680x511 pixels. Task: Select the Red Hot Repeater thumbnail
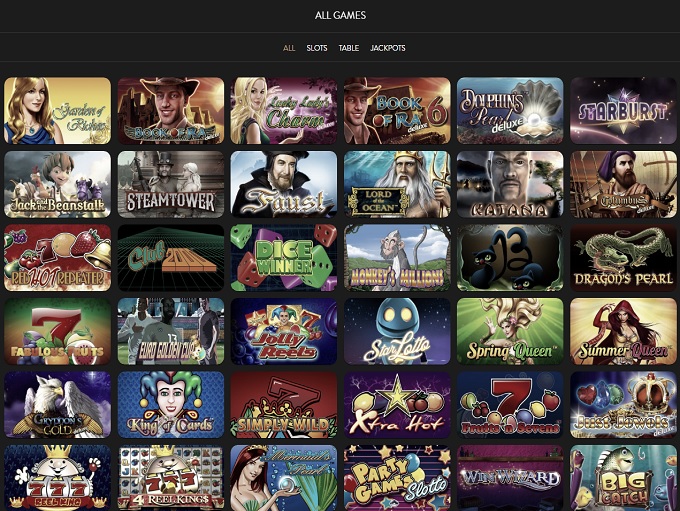point(58,258)
